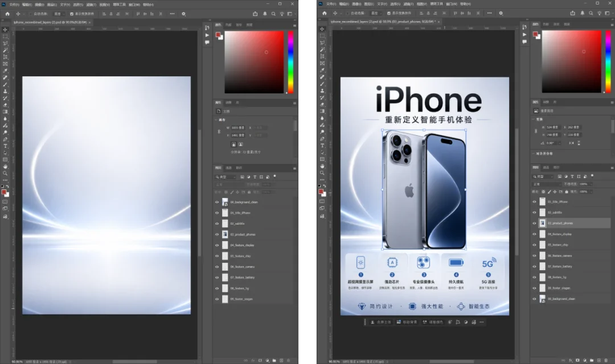Select the Crop tool in left window
The width and height of the screenshot is (615, 364).
(x=5, y=57)
